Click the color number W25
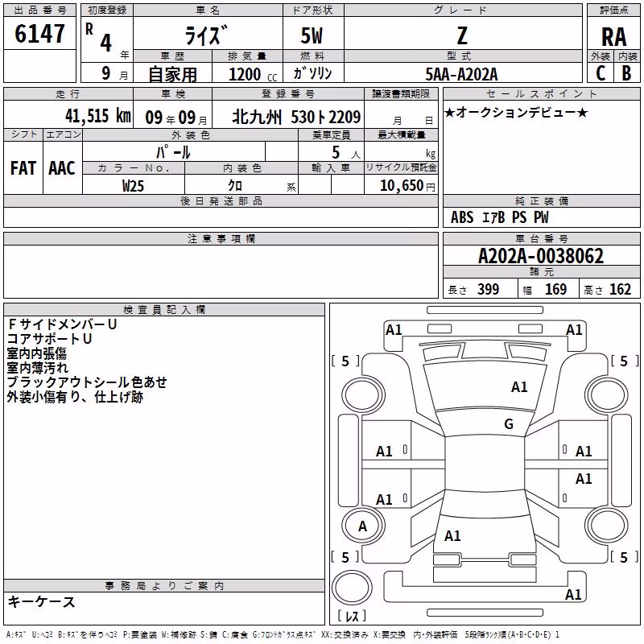The height and width of the screenshot is (644, 644). (x=133, y=186)
